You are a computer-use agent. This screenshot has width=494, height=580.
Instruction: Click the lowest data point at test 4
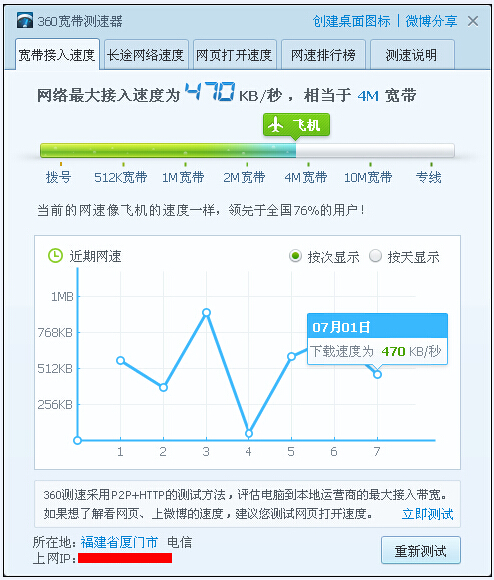point(249,433)
